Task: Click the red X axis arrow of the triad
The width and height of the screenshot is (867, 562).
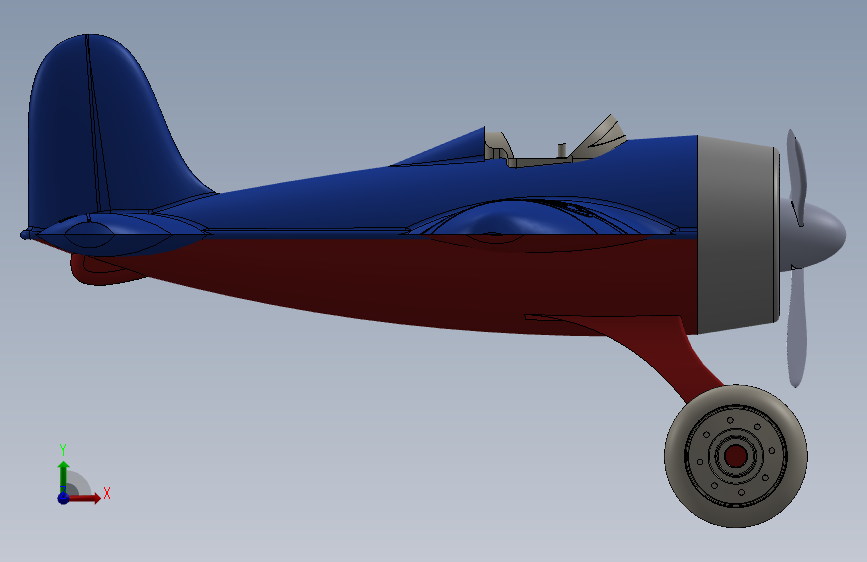Action: pos(86,498)
